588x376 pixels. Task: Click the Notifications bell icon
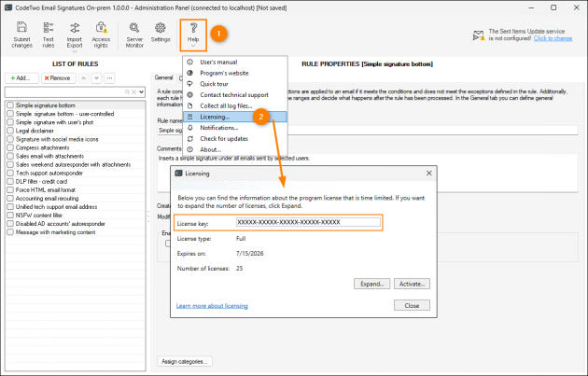coord(190,128)
